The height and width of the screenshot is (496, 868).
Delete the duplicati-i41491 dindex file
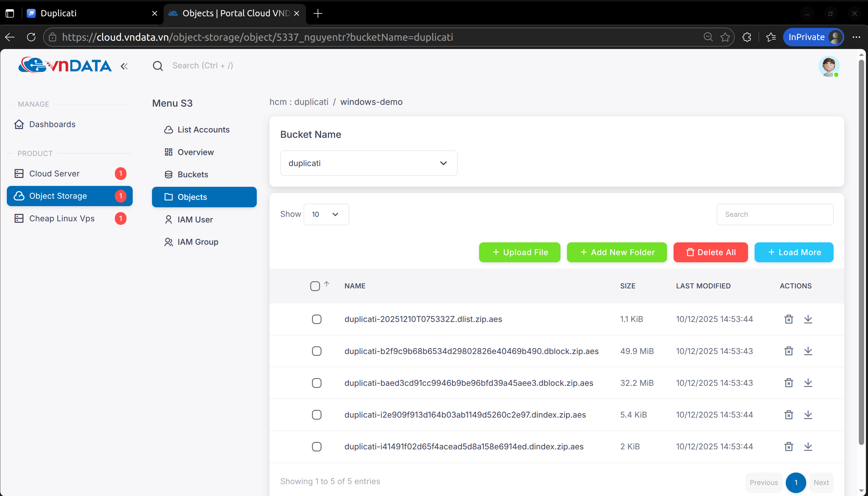tap(788, 447)
